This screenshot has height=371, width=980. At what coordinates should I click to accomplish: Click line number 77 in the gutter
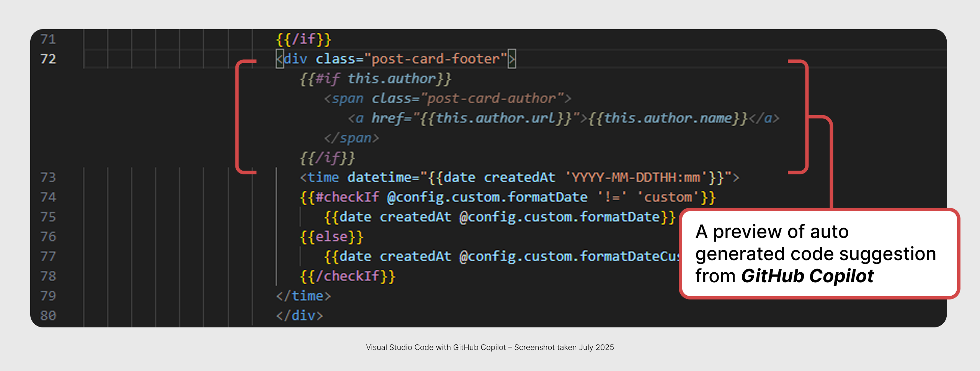point(48,256)
